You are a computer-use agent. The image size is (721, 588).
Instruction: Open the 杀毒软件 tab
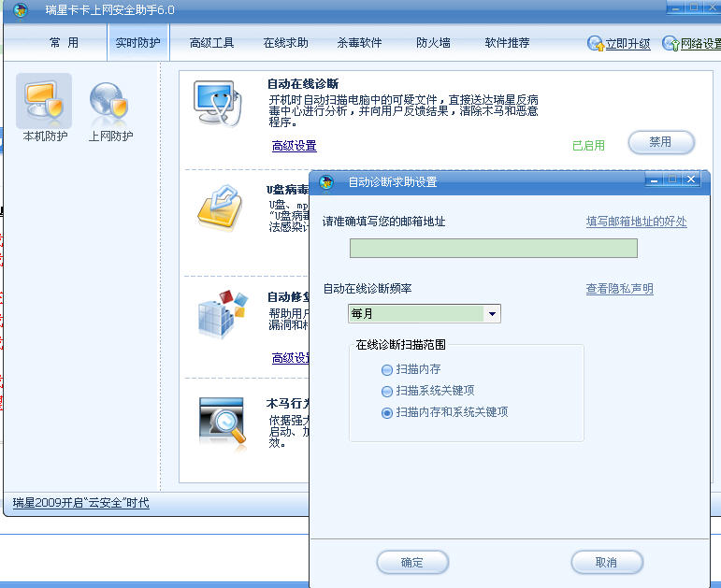tap(360, 43)
